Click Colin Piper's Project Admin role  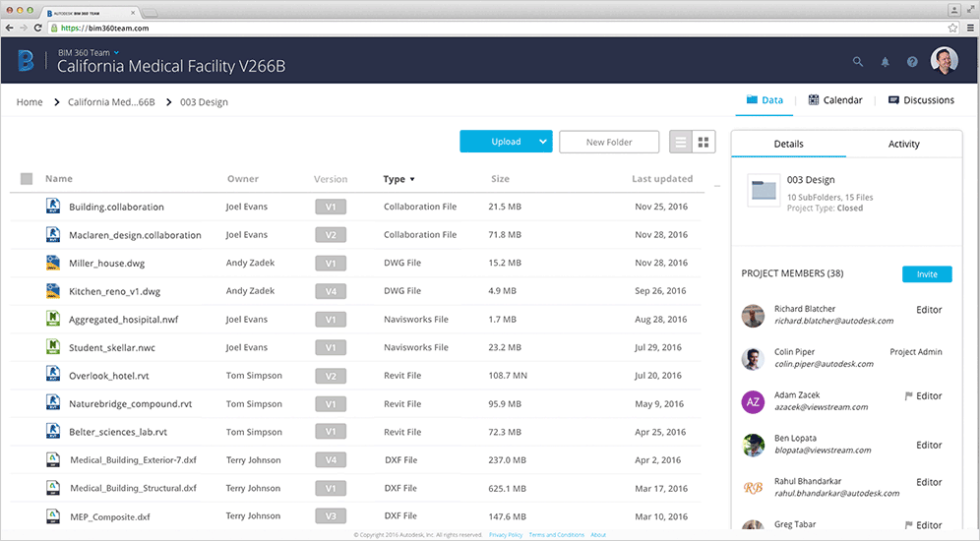pos(916,352)
